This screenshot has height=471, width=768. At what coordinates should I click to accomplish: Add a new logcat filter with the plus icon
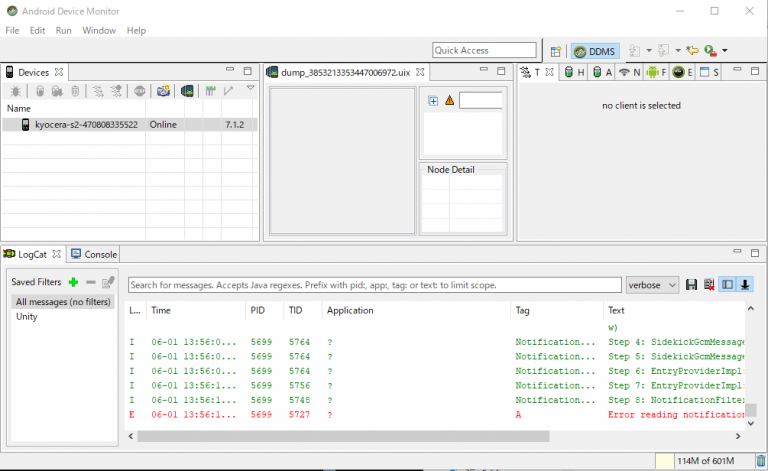pyautogui.click(x=73, y=283)
